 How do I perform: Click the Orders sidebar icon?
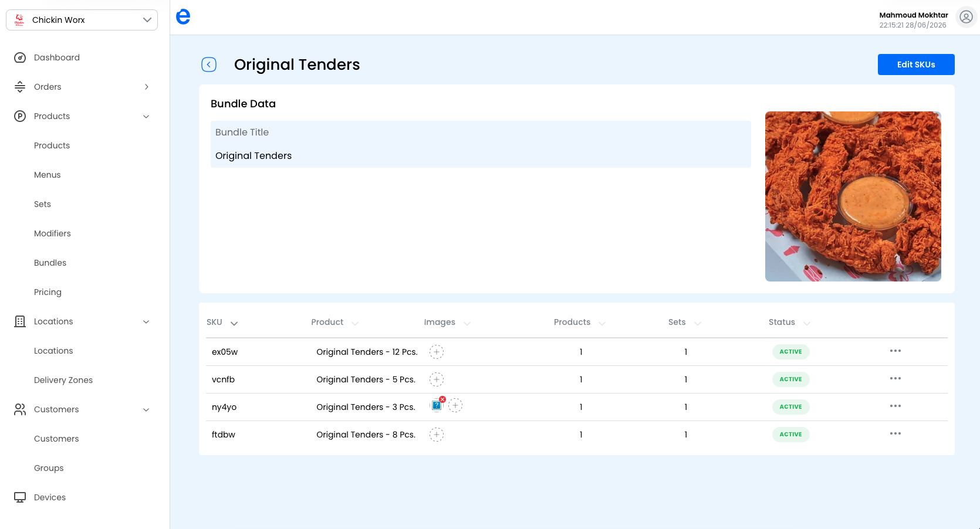pyautogui.click(x=20, y=87)
